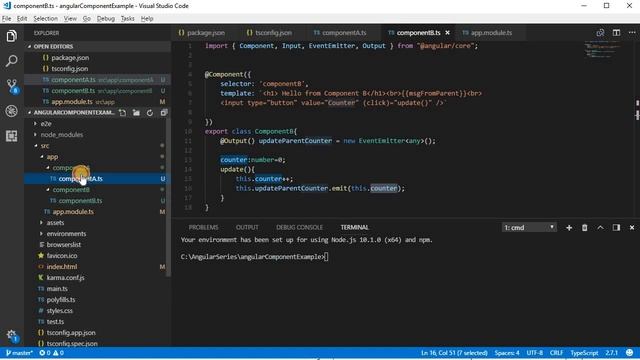The height and width of the screenshot is (360, 640).
Task: Open the Manage gear at bottom left
Action: 11,336
